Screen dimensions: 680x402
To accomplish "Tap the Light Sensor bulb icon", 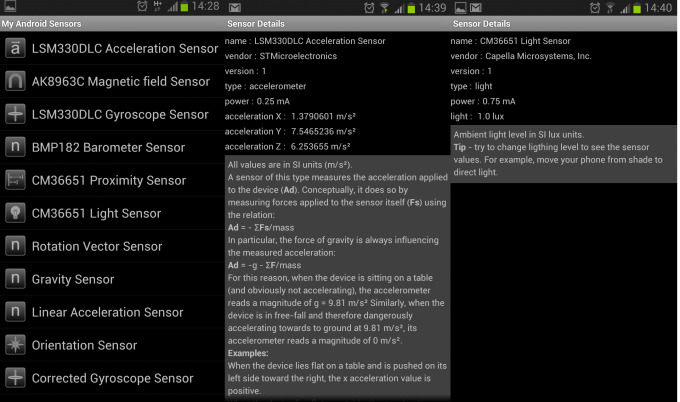I will click(15, 214).
